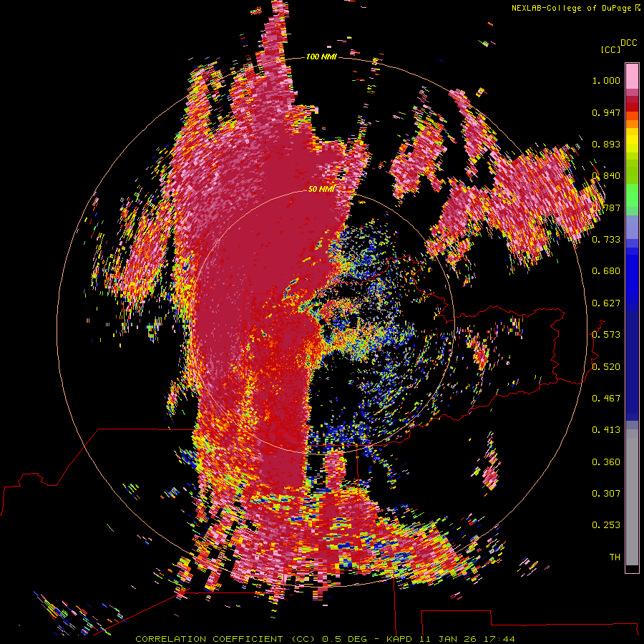Click the 1.000 legend value
Screen dimensions: 644x644
(606, 80)
